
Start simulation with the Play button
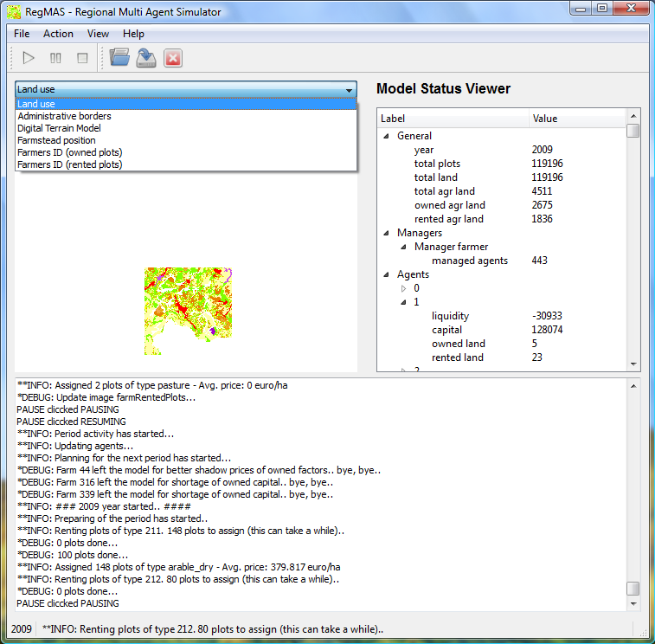point(29,58)
